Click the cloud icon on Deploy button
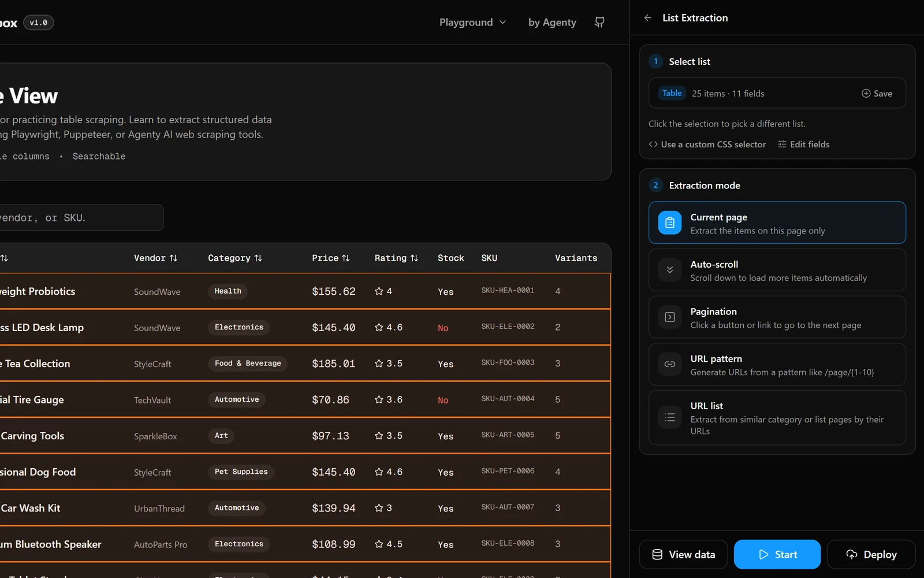924x578 pixels. [852, 555]
